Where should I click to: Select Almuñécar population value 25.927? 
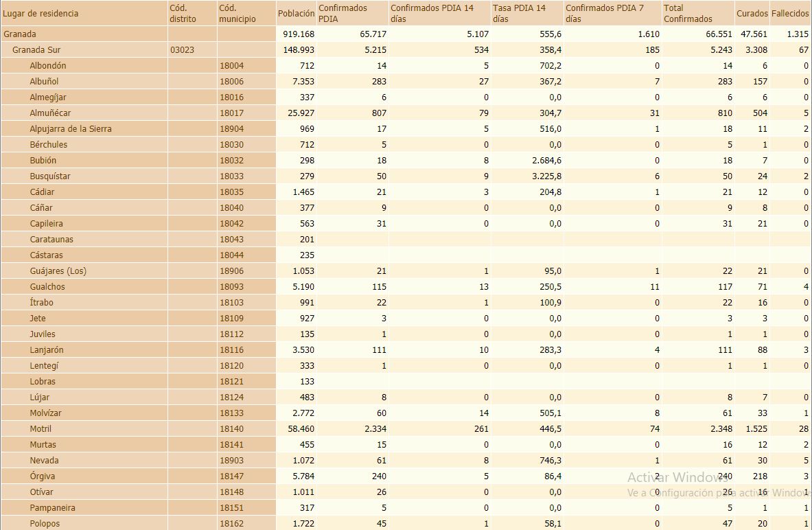pos(301,113)
